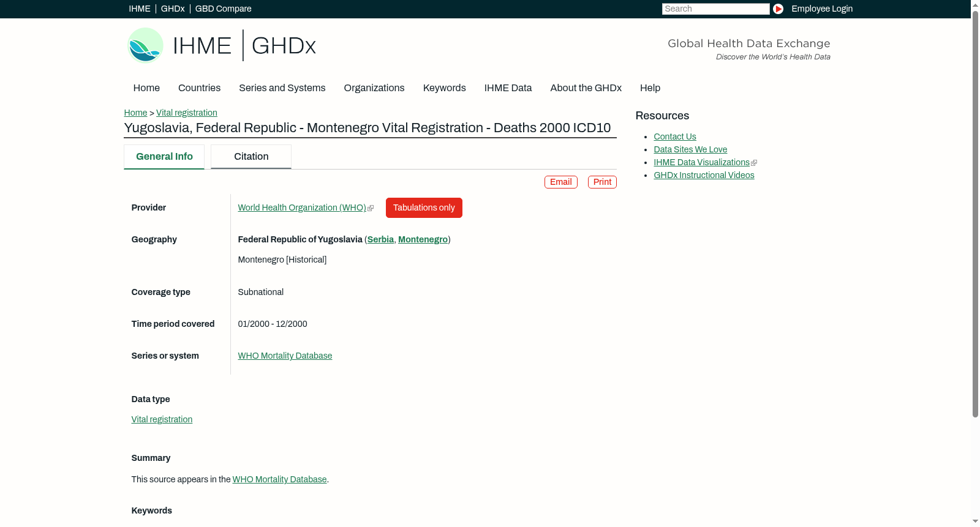980x527 pixels.
Task: Click the search input field
Action: pyautogui.click(x=715, y=9)
